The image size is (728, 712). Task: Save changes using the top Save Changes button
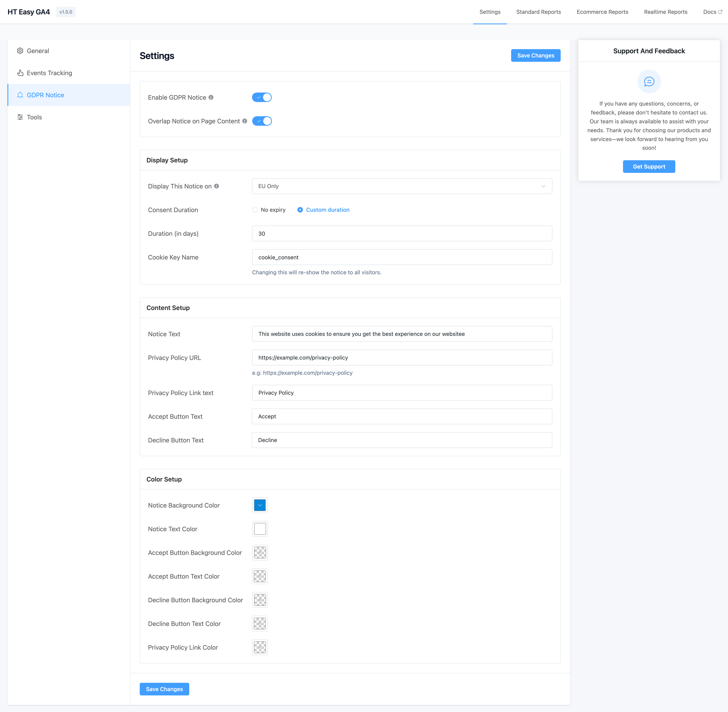(x=535, y=55)
